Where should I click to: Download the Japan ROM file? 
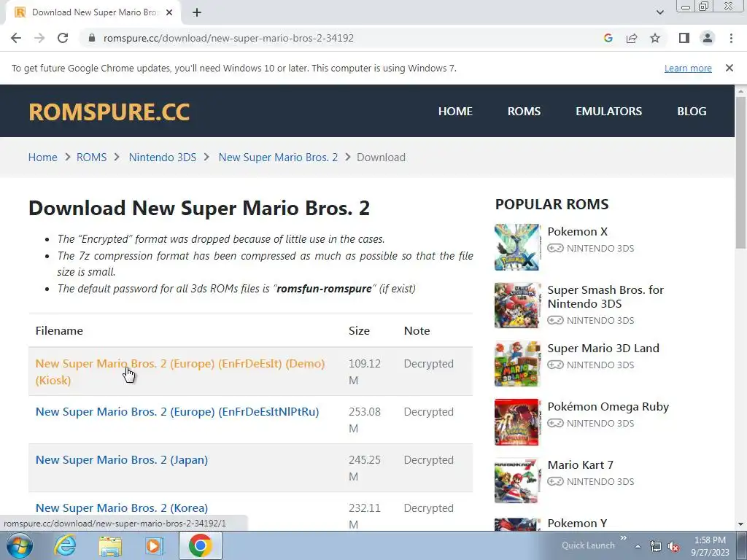[x=122, y=459]
